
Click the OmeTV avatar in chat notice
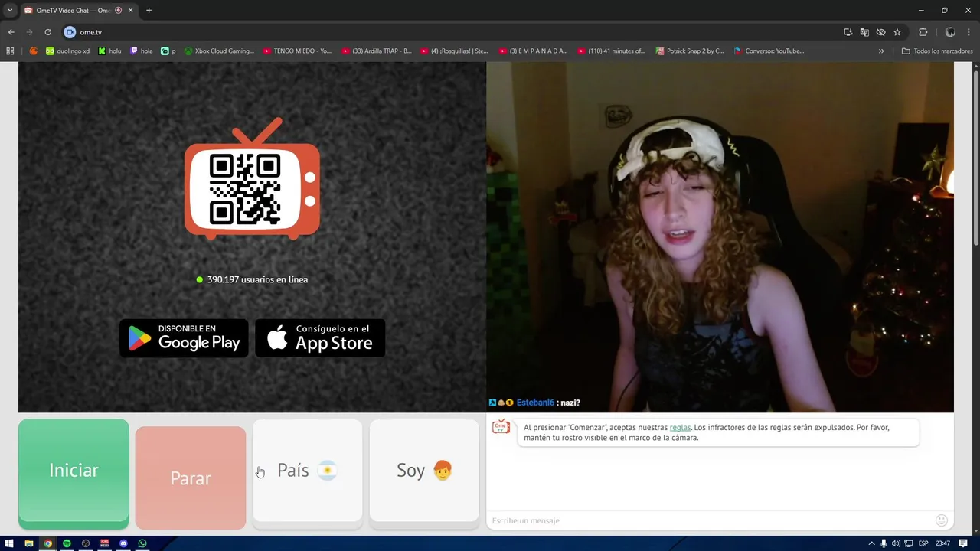tap(501, 427)
